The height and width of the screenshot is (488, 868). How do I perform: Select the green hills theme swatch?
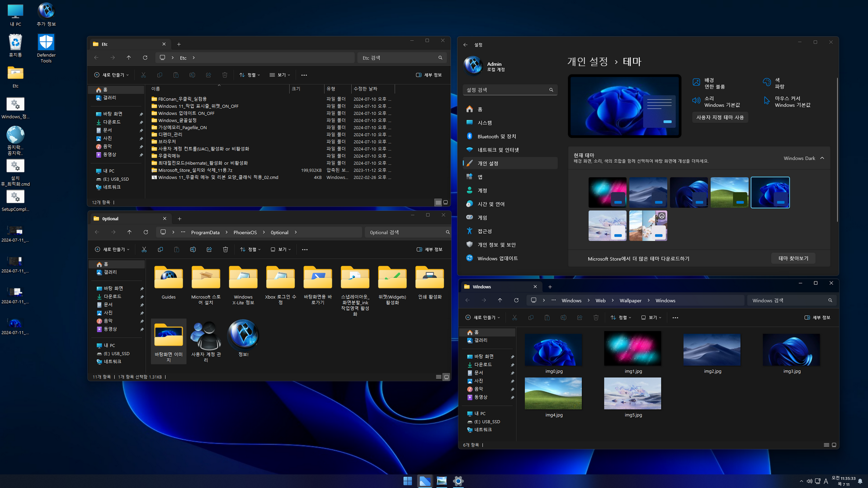point(729,192)
